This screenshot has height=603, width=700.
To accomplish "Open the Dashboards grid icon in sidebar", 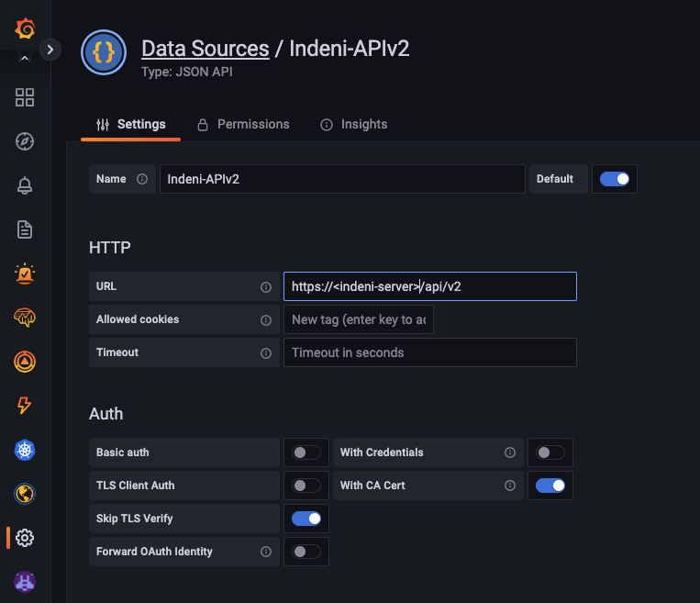I will coord(25,97).
